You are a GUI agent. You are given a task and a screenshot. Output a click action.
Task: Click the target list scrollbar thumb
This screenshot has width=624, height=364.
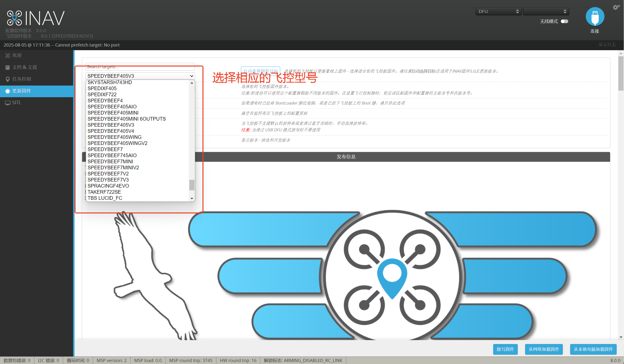(x=192, y=185)
